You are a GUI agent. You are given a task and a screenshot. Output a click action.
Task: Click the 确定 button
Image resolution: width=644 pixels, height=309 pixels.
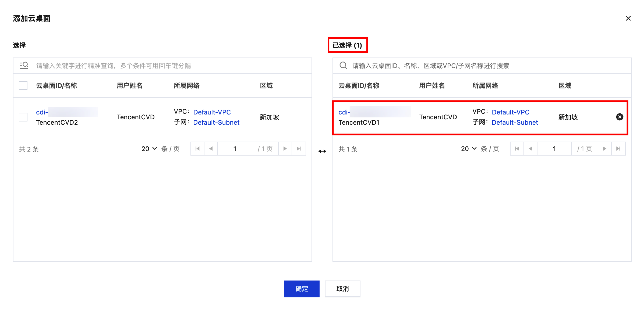coord(302,289)
